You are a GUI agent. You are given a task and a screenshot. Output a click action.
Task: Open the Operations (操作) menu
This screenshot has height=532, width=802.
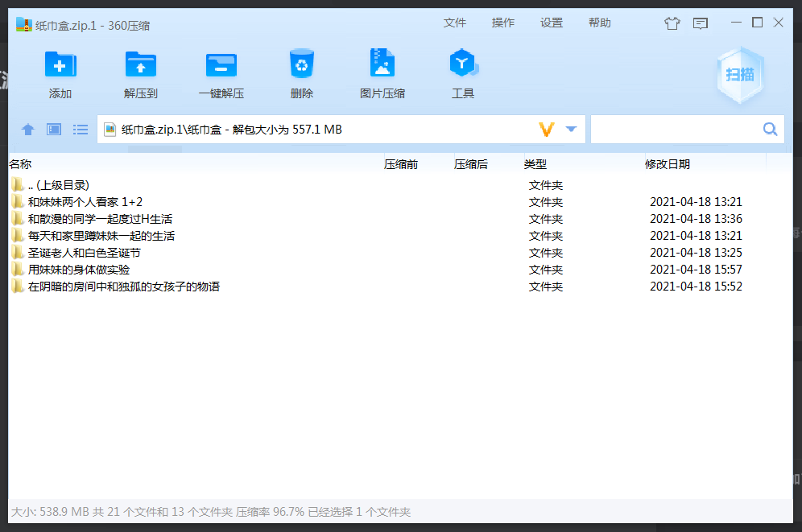(x=502, y=23)
